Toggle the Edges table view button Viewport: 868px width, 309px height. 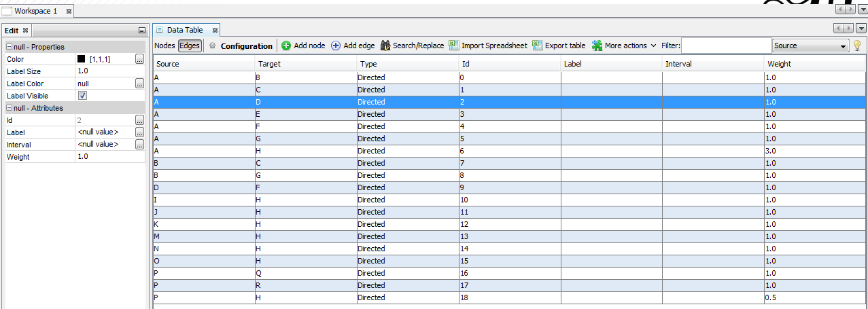(190, 46)
